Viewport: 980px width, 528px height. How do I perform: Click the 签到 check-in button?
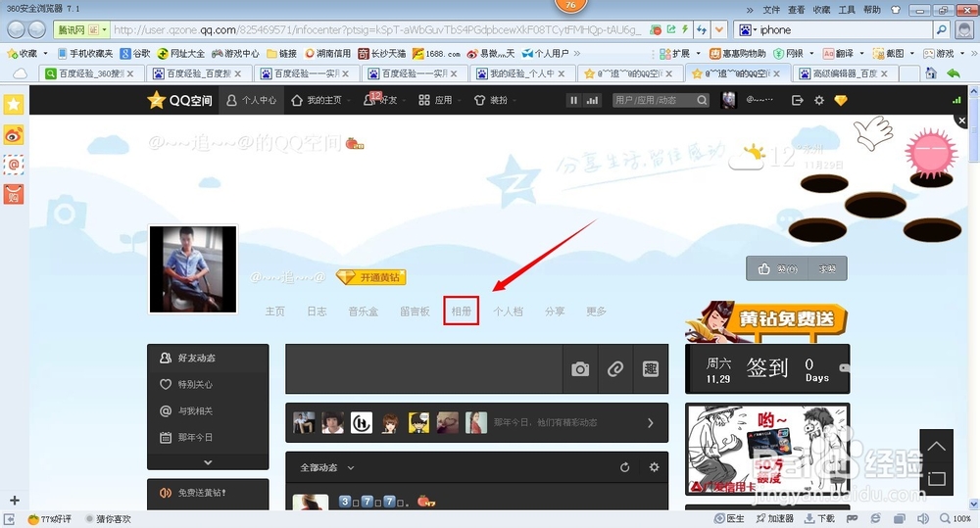767,368
